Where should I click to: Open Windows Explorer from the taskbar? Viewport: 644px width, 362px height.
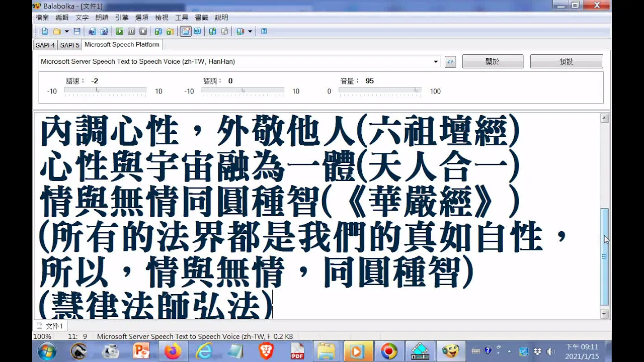pos(326,351)
